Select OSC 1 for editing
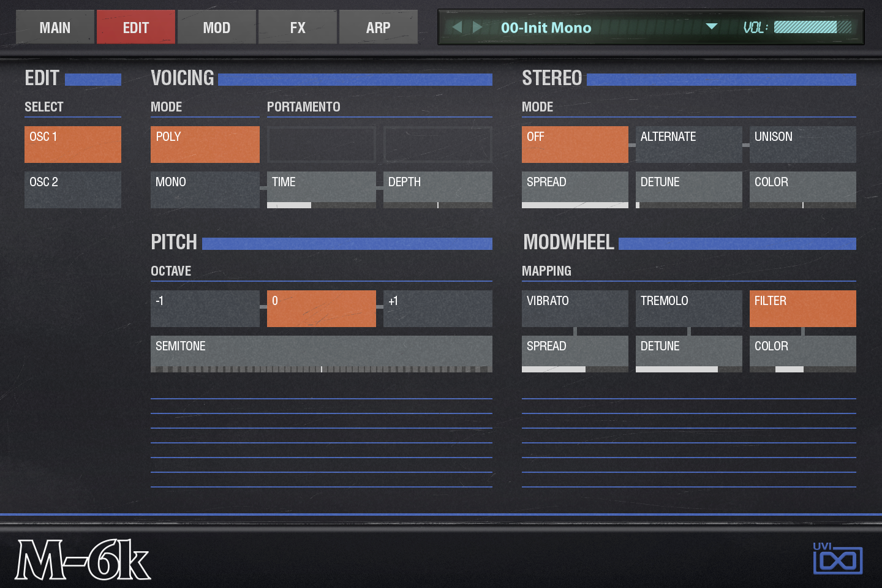Image resolution: width=882 pixels, height=588 pixels. coord(73,145)
